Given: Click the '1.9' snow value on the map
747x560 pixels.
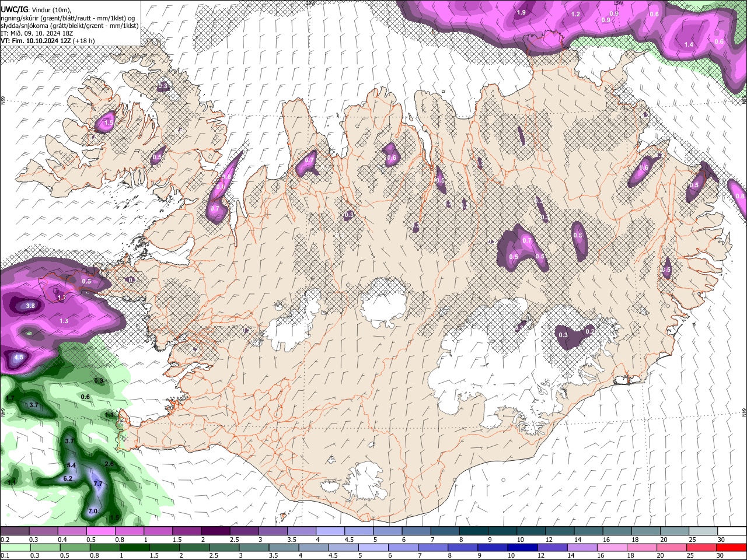Looking at the screenshot, I should [522, 12].
